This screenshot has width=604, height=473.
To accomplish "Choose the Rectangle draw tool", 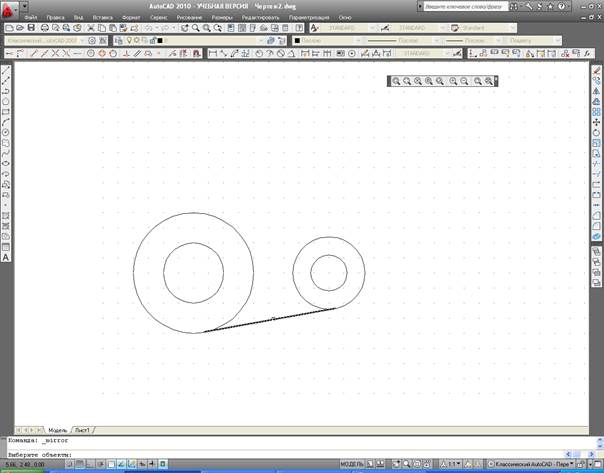I will coord(6,112).
